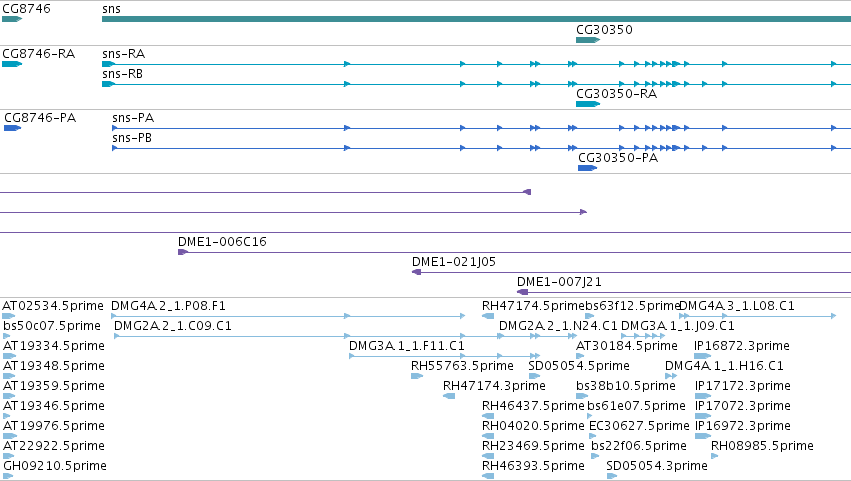Viewport: 851px width, 481px height.
Task: Click the DMG2A2_1.N24.C1 alignment label
Action: (558, 326)
